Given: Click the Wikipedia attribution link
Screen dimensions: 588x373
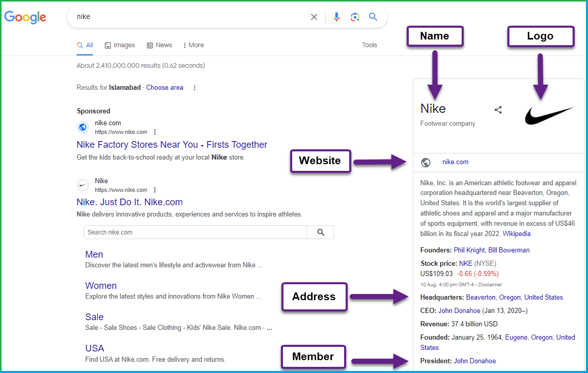Looking at the screenshot, I should coord(517,233).
